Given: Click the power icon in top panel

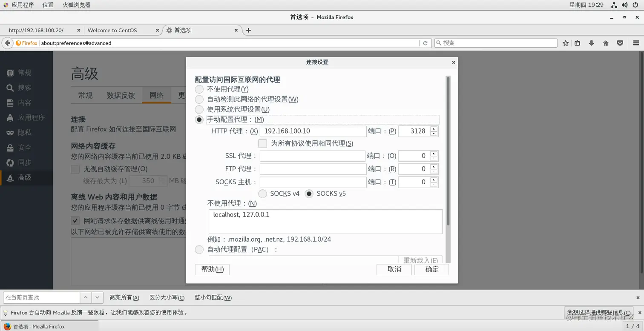Looking at the screenshot, I should [635, 5].
